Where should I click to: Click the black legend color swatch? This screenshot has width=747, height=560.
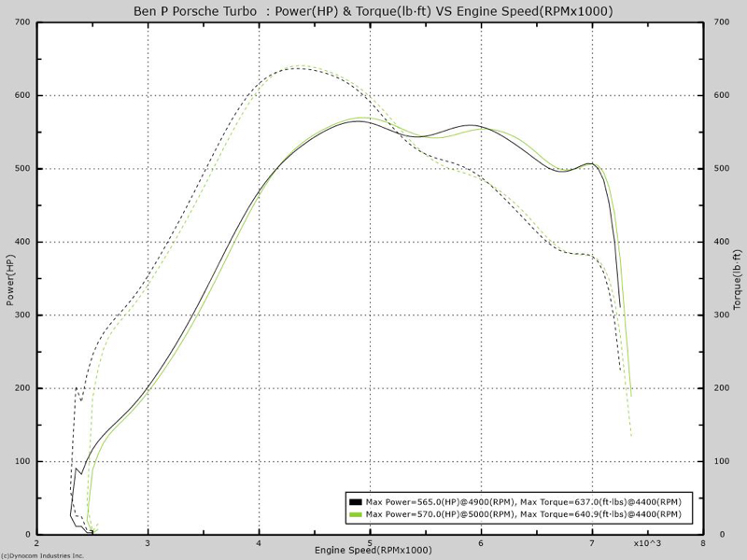(x=356, y=502)
